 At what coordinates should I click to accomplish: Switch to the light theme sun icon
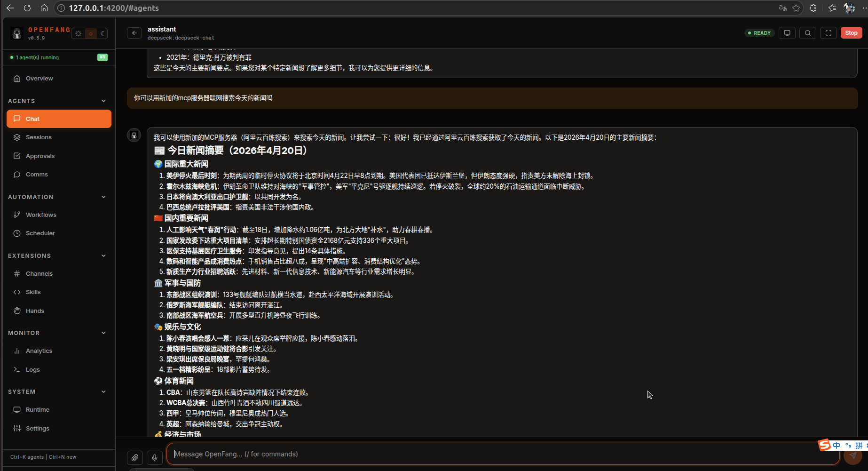pyautogui.click(x=78, y=33)
